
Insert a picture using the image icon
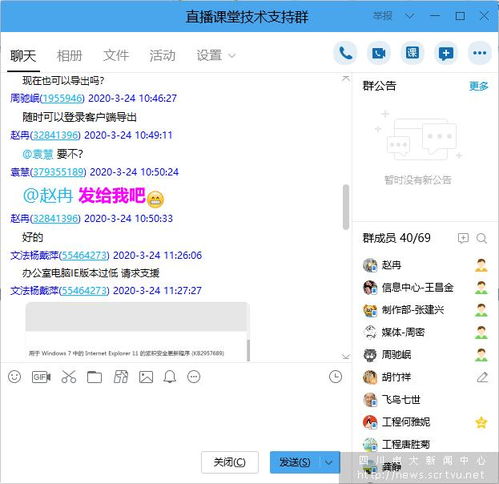click(x=146, y=377)
